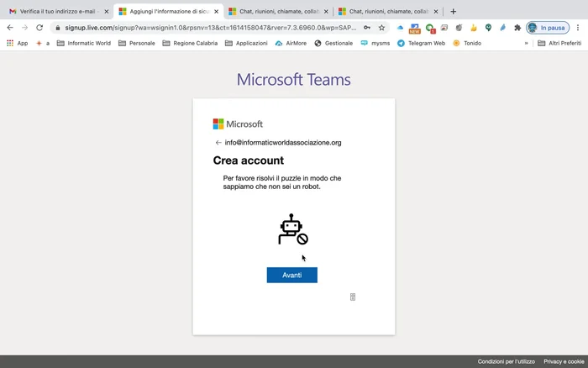This screenshot has width=588, height=368.
Task: Click the small audio challenge icon below Avanti
Action: pos(353,297)
